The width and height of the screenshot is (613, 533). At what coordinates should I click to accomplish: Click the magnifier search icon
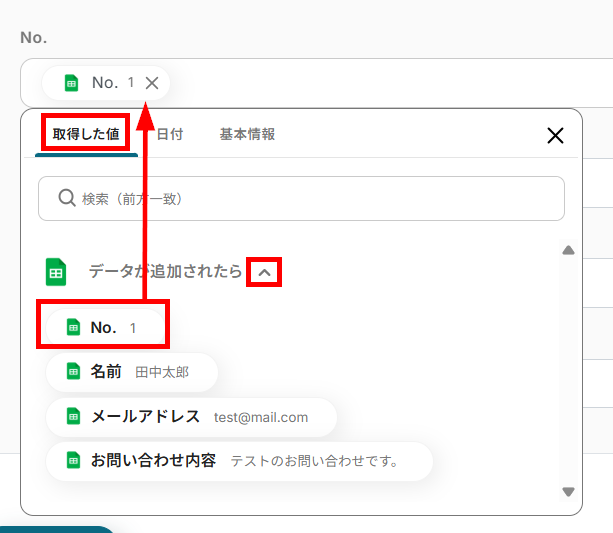[x=67, y=198]
